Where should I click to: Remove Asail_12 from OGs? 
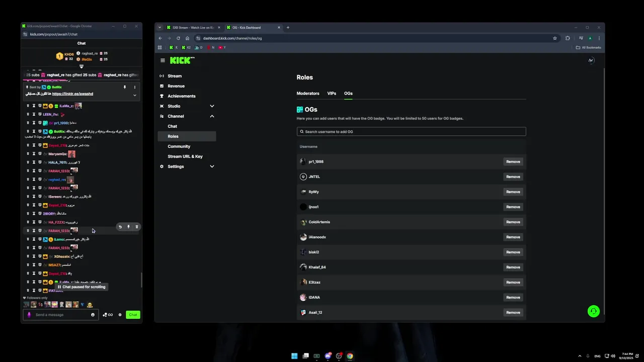pyautogui.click(x=513, y=312)
